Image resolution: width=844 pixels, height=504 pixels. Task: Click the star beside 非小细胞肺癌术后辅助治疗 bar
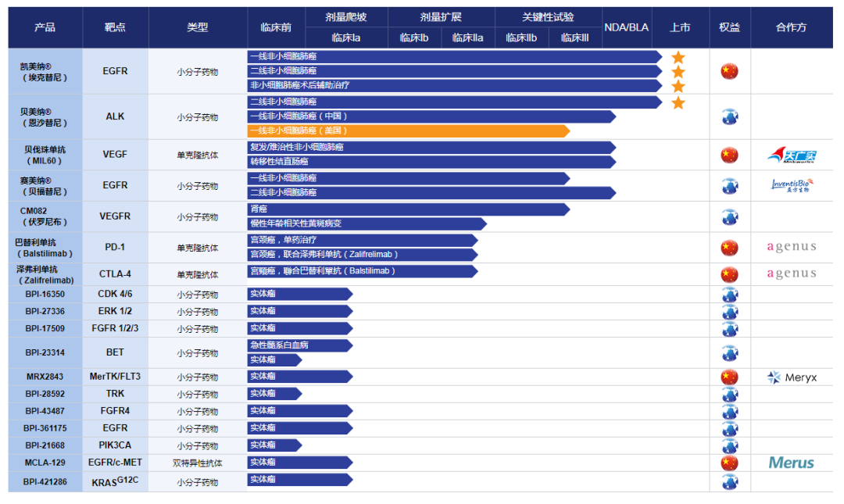(678, 86)
